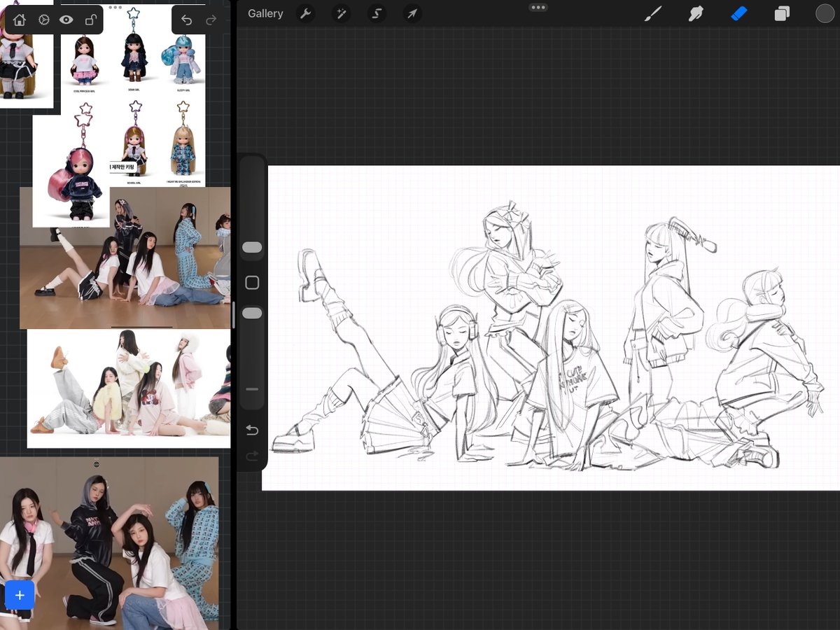Open the Adjustments magic wand menu
The width and height of the screenshot is (840, 630).
341,14
